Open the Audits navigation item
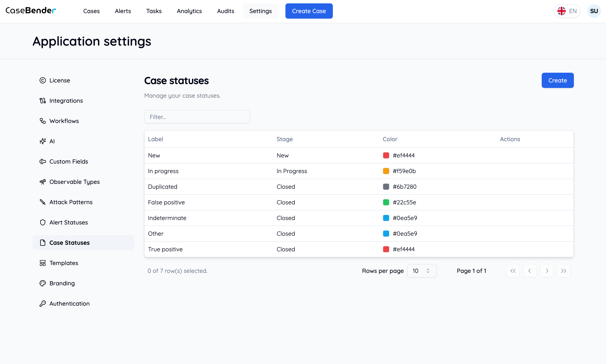606x364 pixels. 225,11
